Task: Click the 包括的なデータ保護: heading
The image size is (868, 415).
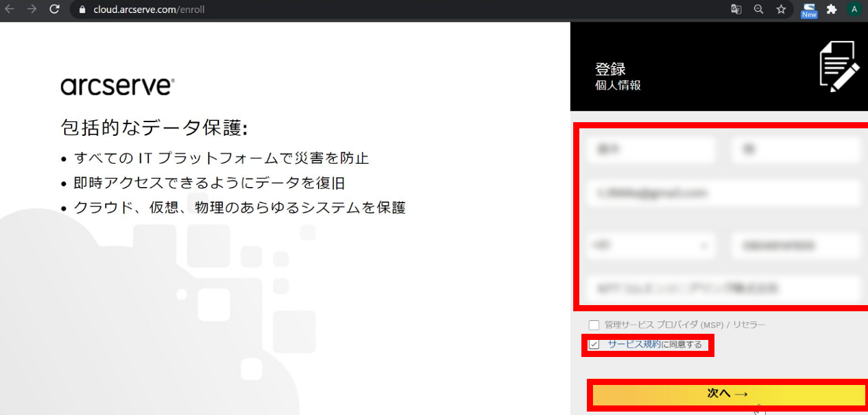Action: (x=154, y=128)
